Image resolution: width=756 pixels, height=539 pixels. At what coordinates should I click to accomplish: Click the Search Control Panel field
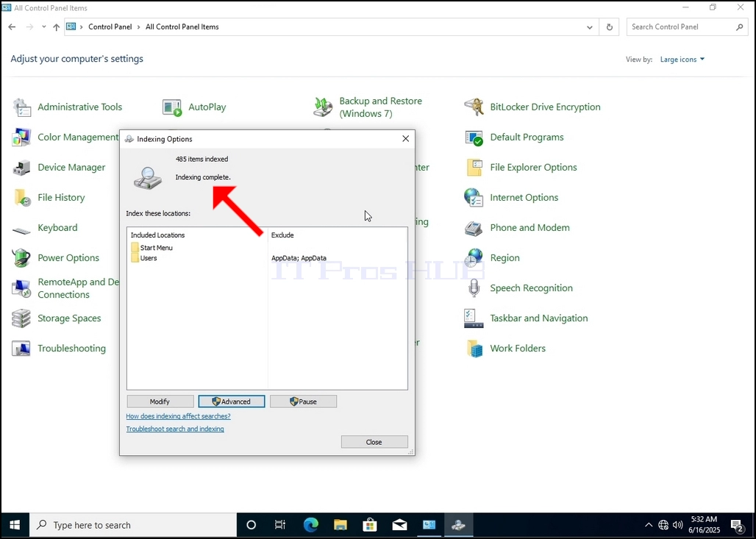[x=687, y=27]
